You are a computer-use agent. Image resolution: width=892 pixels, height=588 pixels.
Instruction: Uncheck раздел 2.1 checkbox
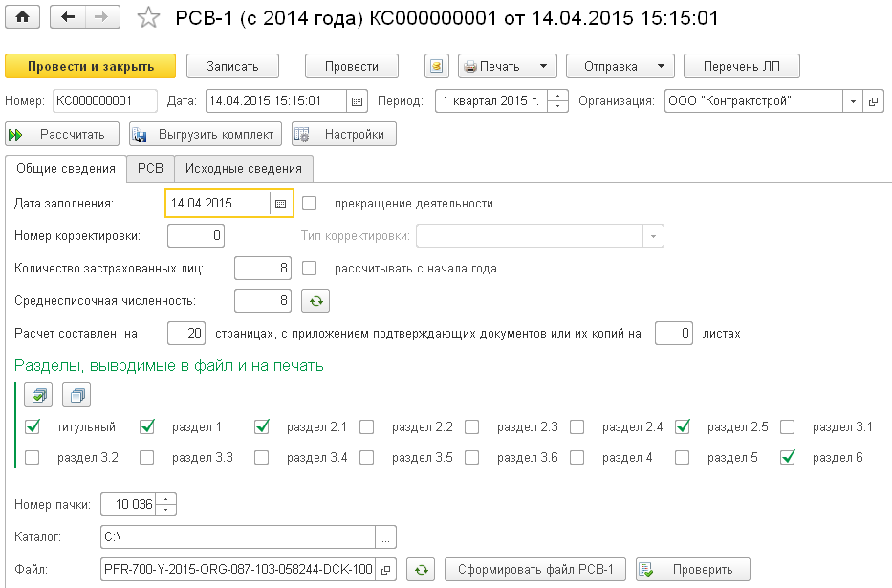click(x=262, y=426)
